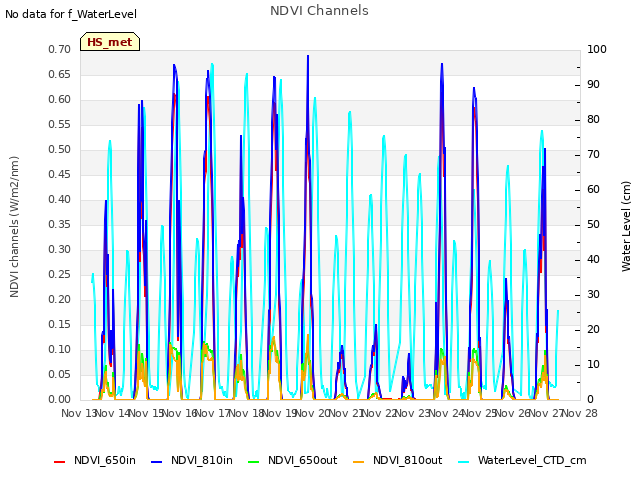
Task: Click the 'NDVI channels (W/m2/nm)' axis label
Action: pyautogui.click(x=14, y=227)
